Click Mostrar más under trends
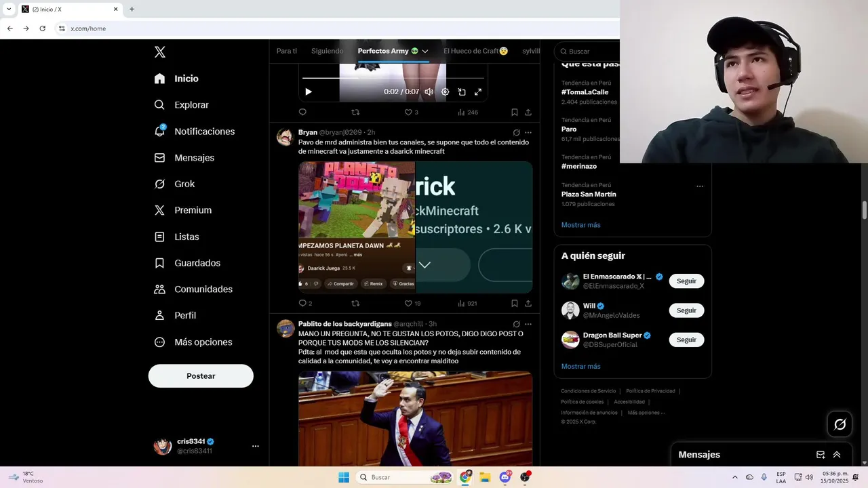 (580, 225)
